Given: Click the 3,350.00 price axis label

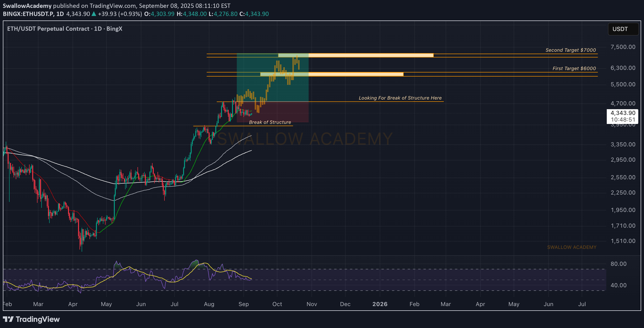Looking at the screenshot, I should pos(623,144).
